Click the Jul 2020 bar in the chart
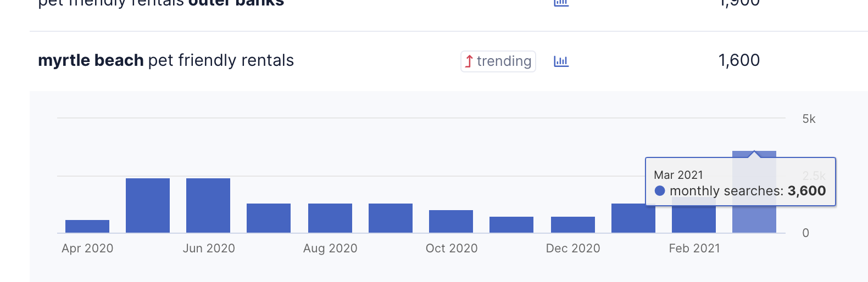Screen dimensions: 868x282 pyautogui.click(x=269, y=218)
